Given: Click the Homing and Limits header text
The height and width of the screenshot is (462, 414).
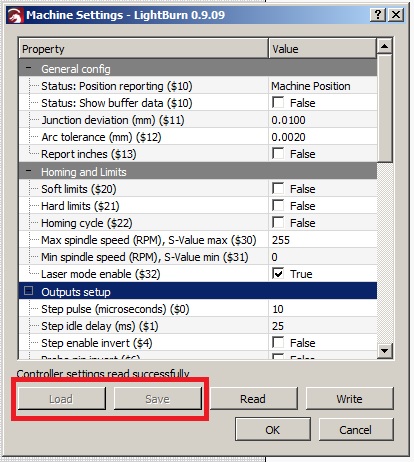Looking at the screenshot, I should click(84, 172).
